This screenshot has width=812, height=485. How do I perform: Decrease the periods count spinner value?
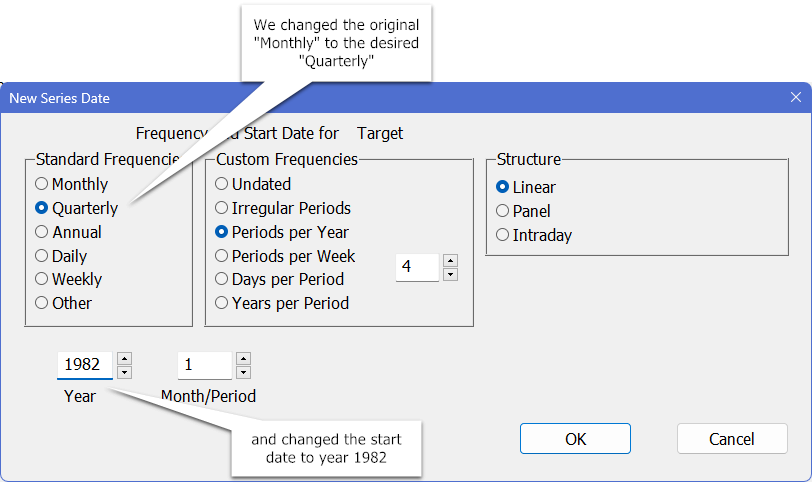[x=450, y=274]
